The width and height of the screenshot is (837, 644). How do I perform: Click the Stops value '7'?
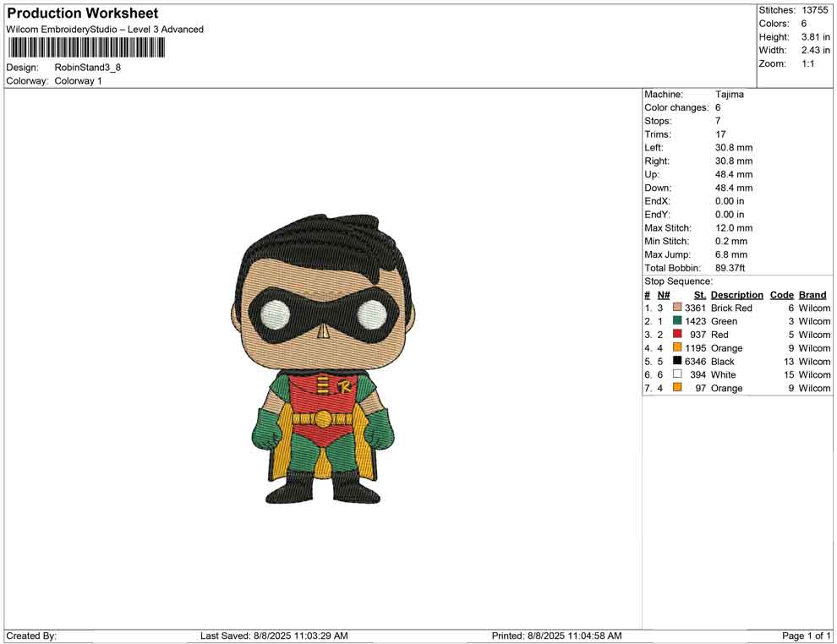coord(718,121)
